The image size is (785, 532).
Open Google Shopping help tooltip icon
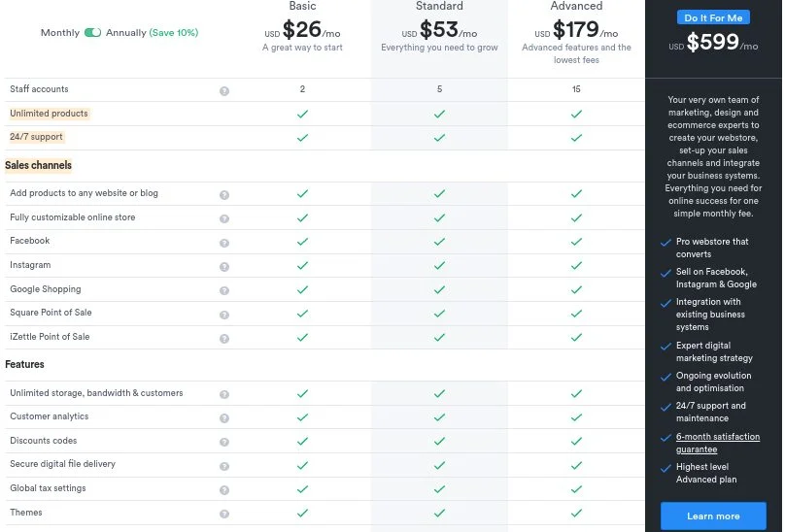[x=224, y=291]
